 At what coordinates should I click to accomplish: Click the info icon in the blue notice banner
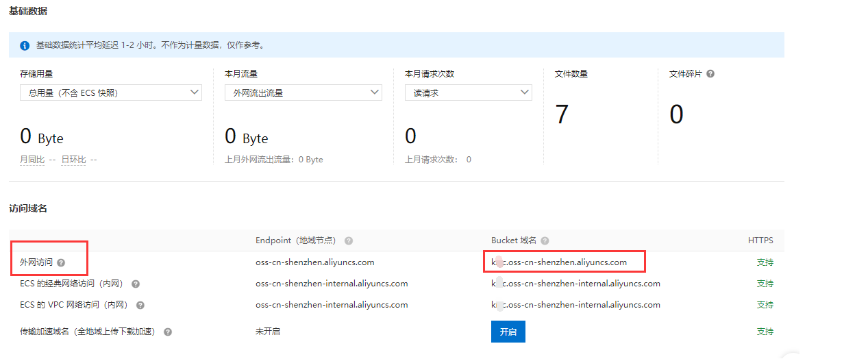click(25, 45)
